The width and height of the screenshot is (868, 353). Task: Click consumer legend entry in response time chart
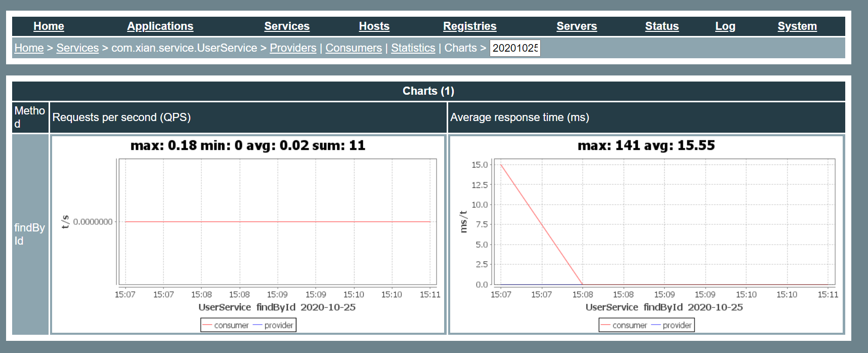(624, 325)
